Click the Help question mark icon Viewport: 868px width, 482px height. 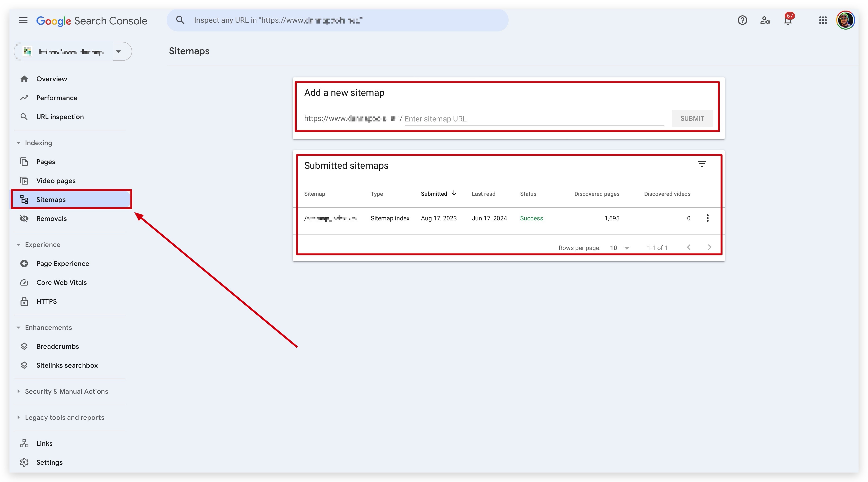(x=742, y=20)
